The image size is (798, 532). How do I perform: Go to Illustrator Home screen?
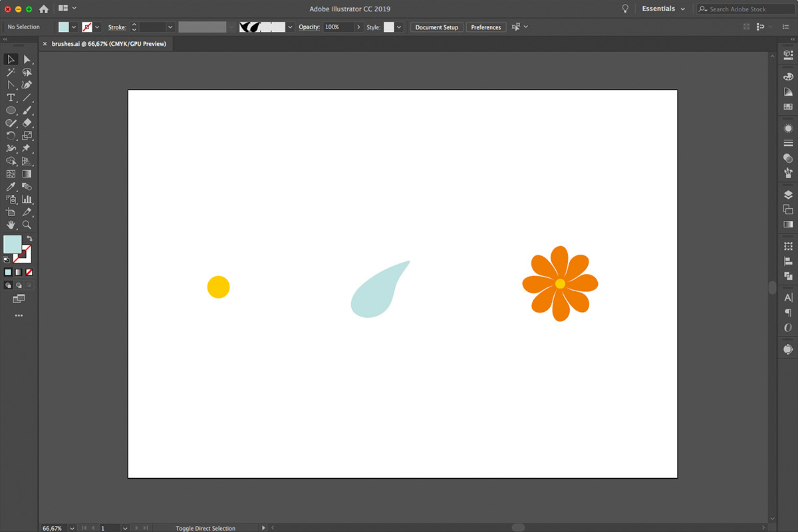44,9
